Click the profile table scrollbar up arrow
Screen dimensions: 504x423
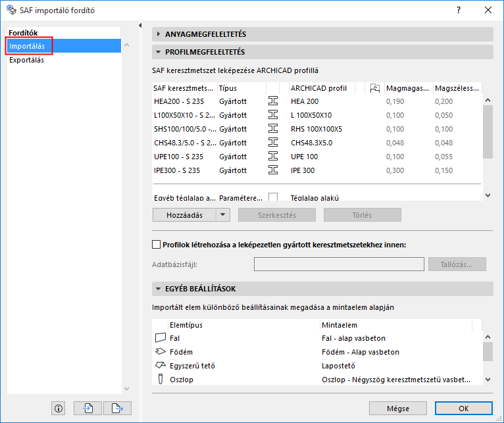[x=488, y=100]
